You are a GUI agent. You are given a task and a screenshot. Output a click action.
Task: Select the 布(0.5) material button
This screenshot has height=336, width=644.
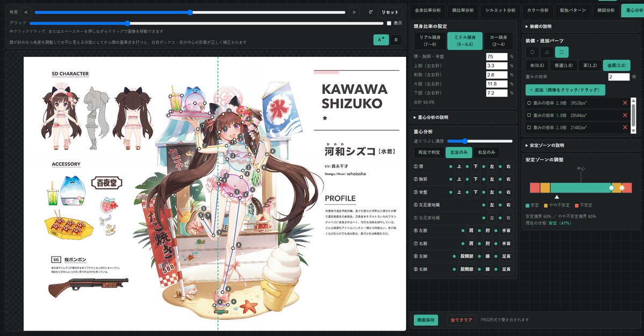537,65
